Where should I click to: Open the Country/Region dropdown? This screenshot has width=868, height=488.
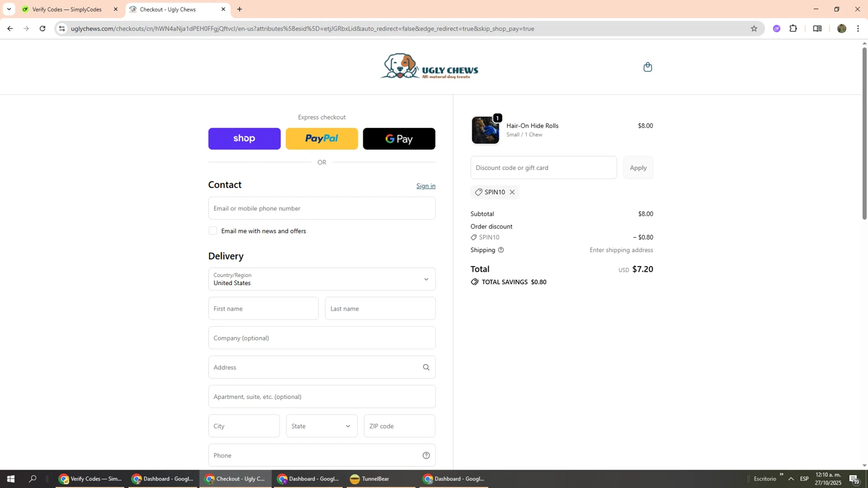[322, 279]
